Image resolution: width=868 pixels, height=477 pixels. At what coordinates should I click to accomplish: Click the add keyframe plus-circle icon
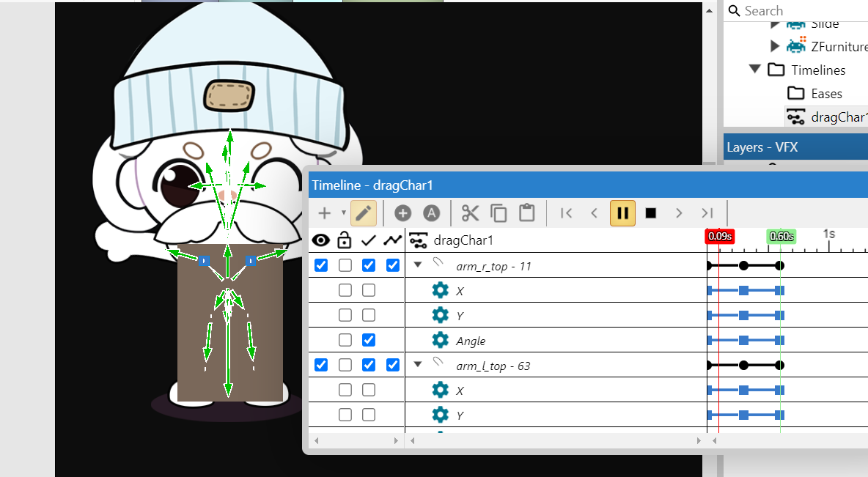402,213
